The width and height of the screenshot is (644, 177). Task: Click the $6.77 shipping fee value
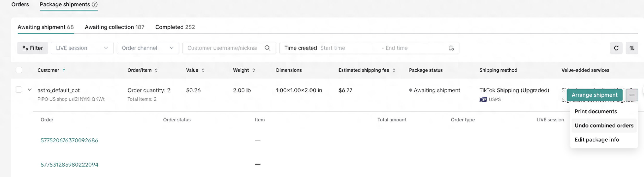click(x=345, y=90)
